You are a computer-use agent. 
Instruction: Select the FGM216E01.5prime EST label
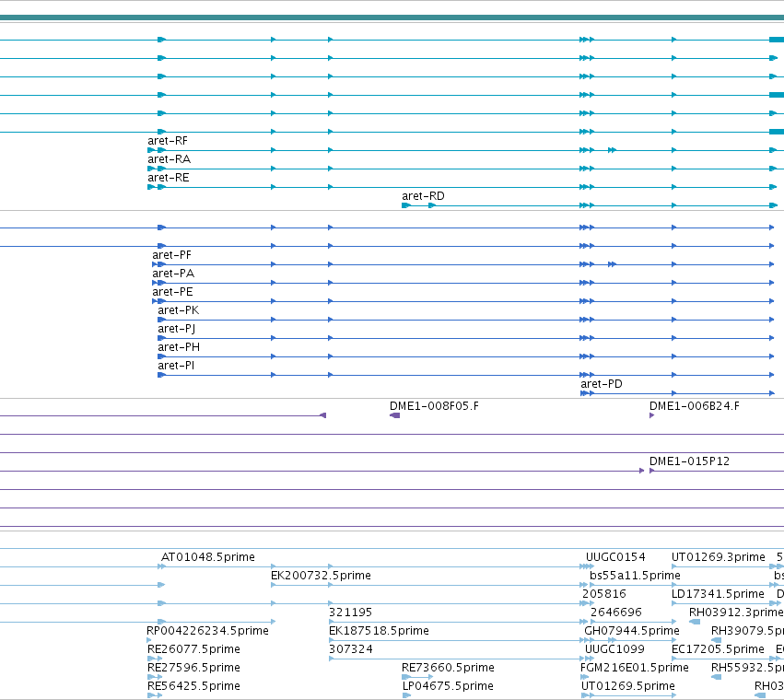pos(635,668)
